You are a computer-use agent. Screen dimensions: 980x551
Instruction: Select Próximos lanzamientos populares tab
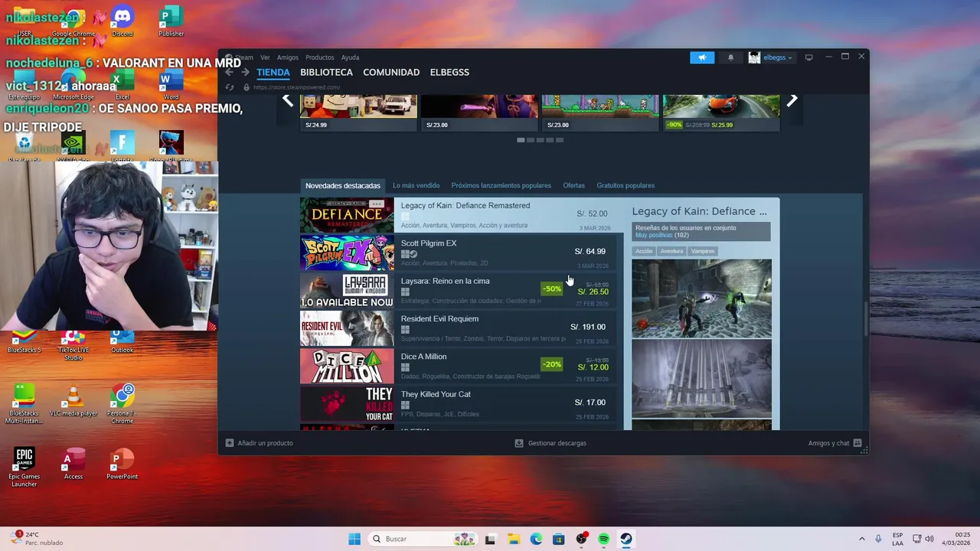click(x=501, y=185)
